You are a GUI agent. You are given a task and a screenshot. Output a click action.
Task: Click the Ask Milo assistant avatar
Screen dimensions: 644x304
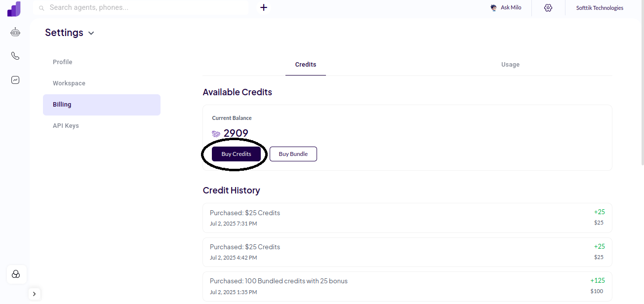click(x=493, y=7)
